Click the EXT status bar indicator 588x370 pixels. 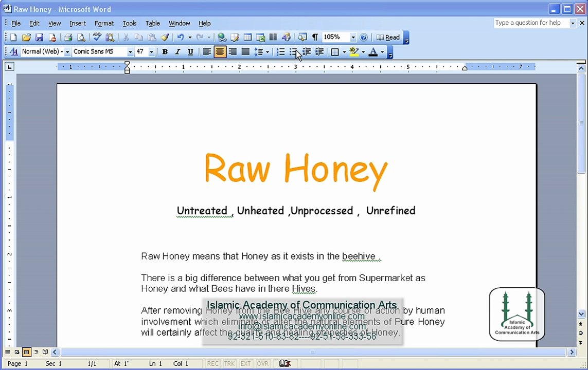(245, 364)
